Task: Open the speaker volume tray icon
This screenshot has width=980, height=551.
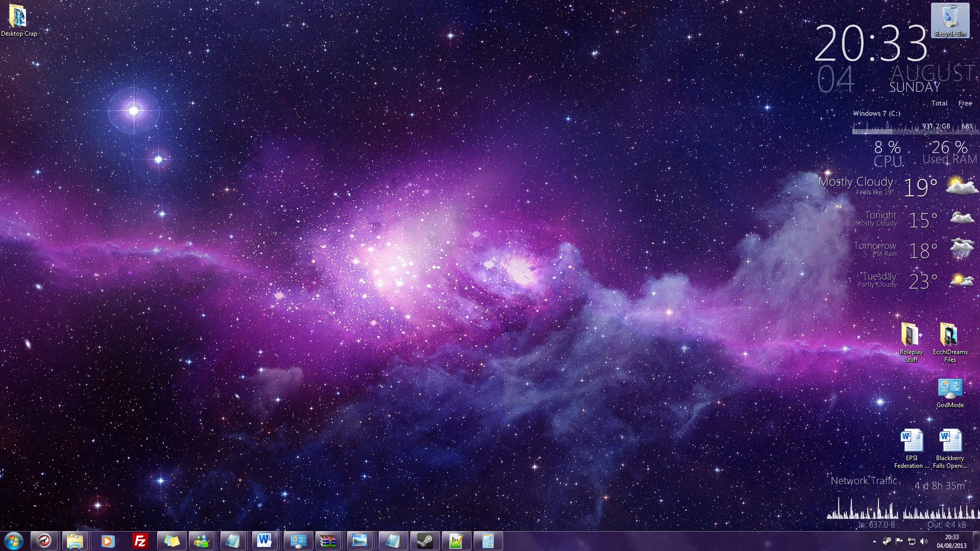Action: [x=924, y=541]
